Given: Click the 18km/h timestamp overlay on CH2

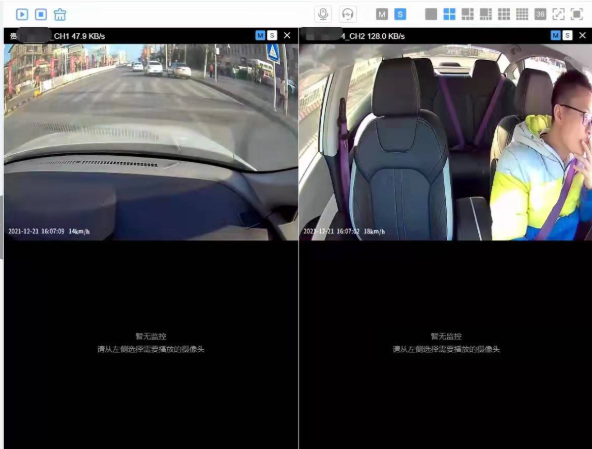Looking at the screenshot, I should (344, 231).
